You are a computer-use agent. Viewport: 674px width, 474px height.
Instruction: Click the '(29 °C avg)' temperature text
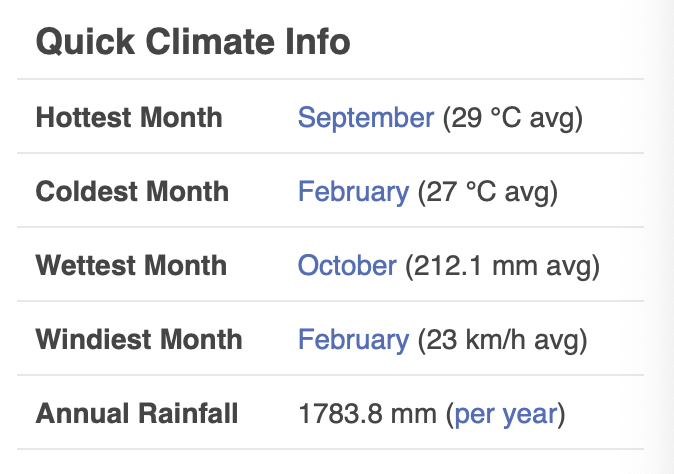[x=512, y=118]
